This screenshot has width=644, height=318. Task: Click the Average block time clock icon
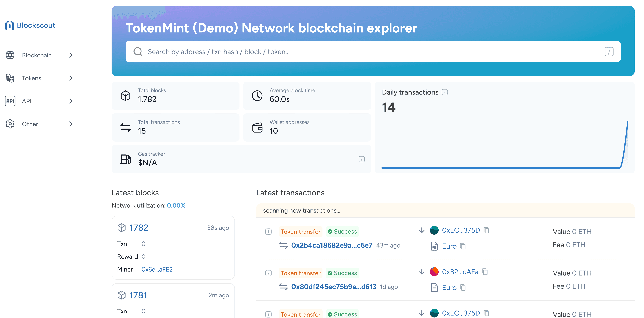(x=257, y=96)
